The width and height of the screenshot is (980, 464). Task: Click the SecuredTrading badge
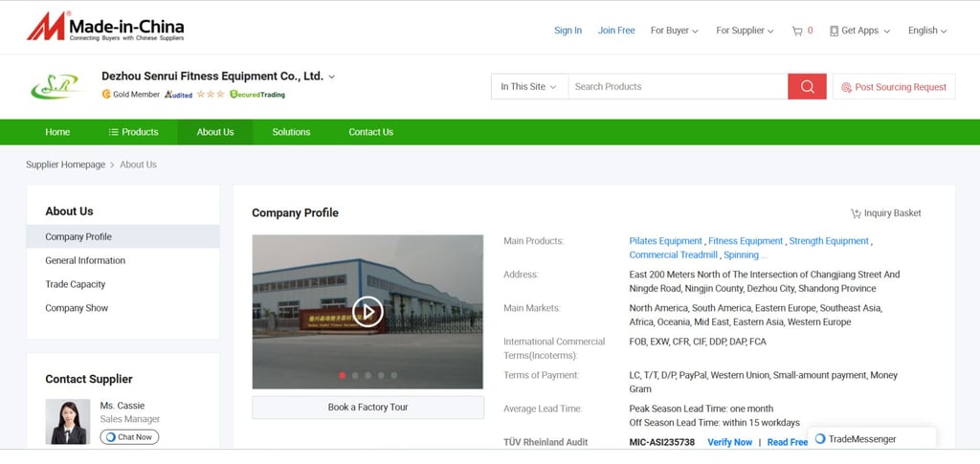click(x=257, y=95)
